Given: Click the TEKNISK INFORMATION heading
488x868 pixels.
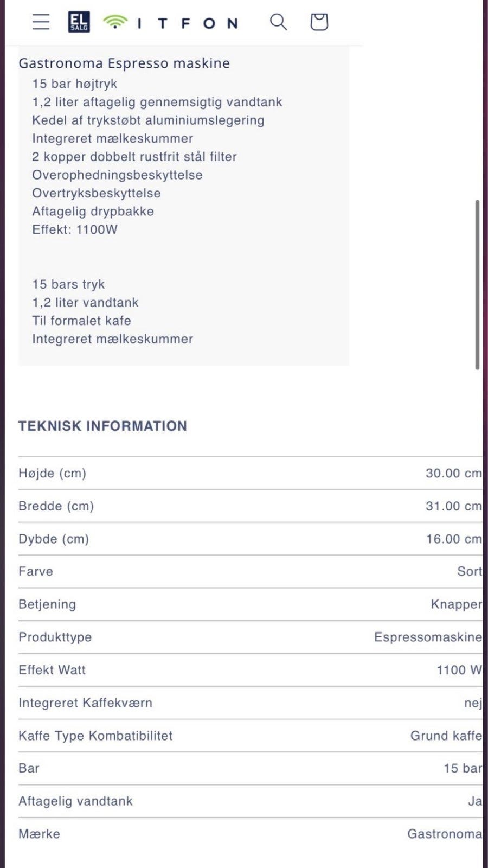Looking at the screenshot, I should click(x=102, y=426).
